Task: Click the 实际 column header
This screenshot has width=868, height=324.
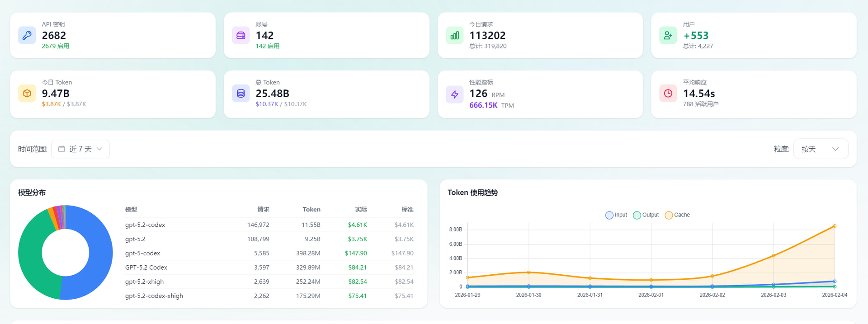Action: tap(361, 210)
